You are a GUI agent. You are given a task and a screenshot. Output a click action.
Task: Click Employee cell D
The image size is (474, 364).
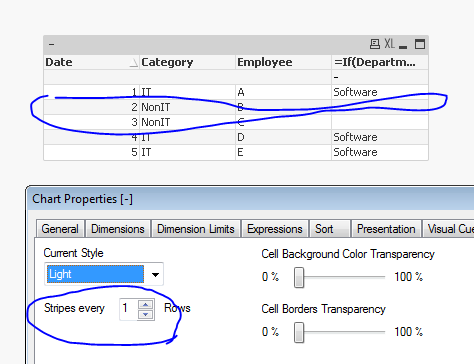coord(283,137)
